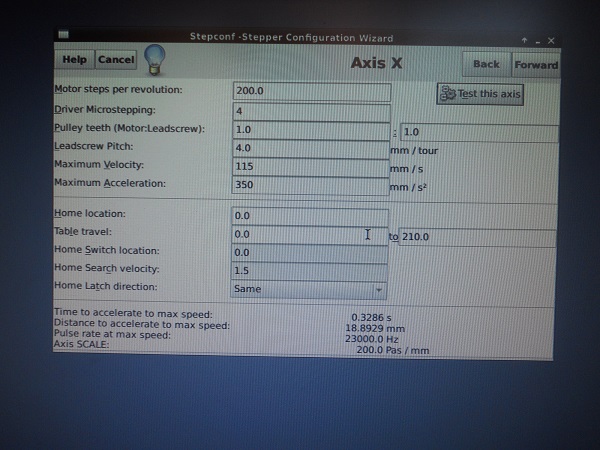
Task: Click the 'Maximum Acceleration:' label
Action: tap(110, 183)
